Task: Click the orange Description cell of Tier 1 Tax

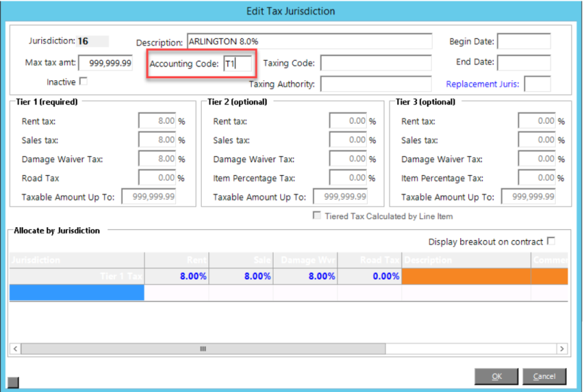Action: coord(466,276)
